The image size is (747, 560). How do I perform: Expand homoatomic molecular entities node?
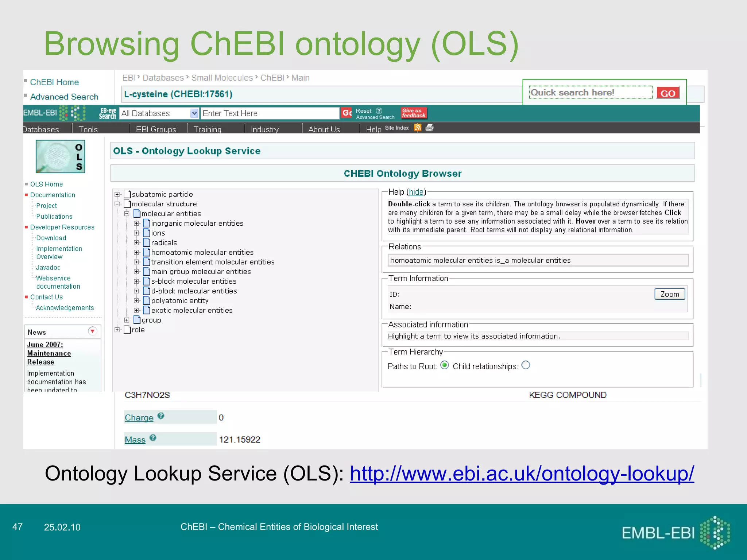(x=136, y=252)
